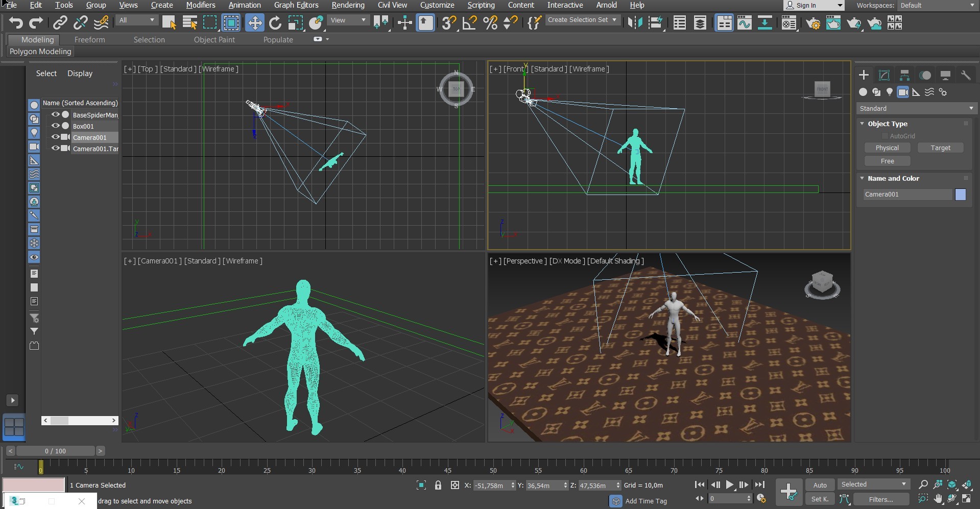The width and height of the screenshot is (980, 509).
Task: Enable the Auto key button
Action: coord(820,485)
